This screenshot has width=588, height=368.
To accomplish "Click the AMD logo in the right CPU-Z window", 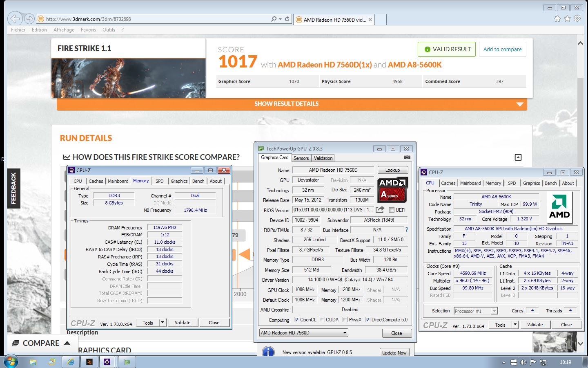I will click(x=559, y=207).
